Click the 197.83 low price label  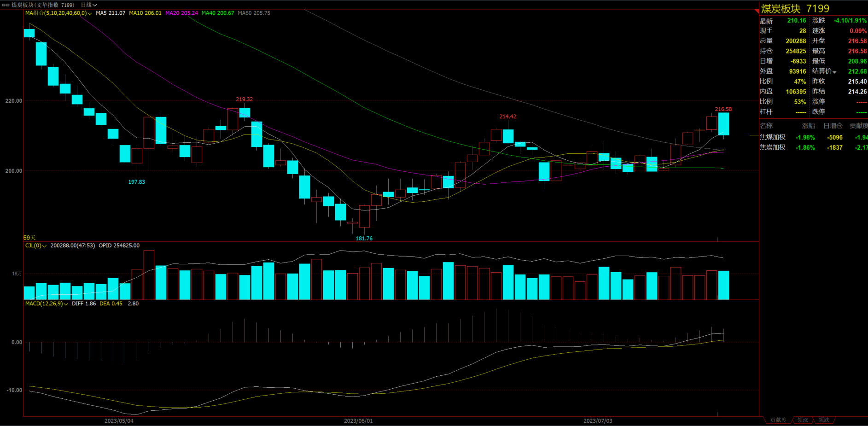[136, 182]
